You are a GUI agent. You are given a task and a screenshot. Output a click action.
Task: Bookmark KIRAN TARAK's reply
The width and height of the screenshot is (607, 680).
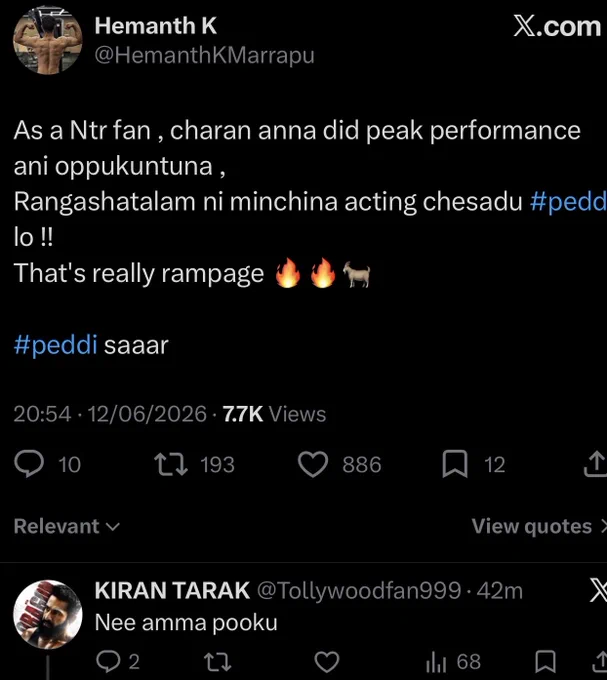[545, 662]
